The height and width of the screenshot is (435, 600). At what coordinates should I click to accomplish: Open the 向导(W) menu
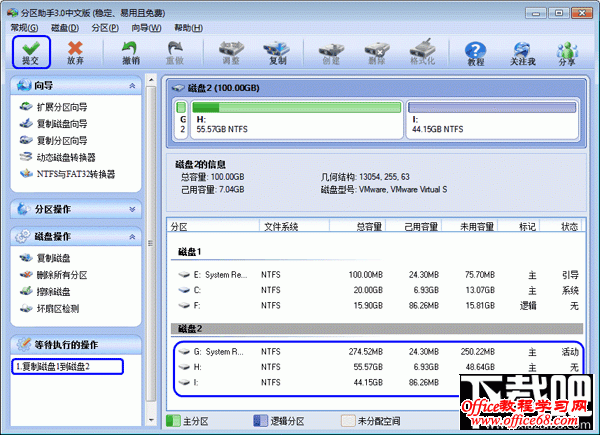[146, 28]
